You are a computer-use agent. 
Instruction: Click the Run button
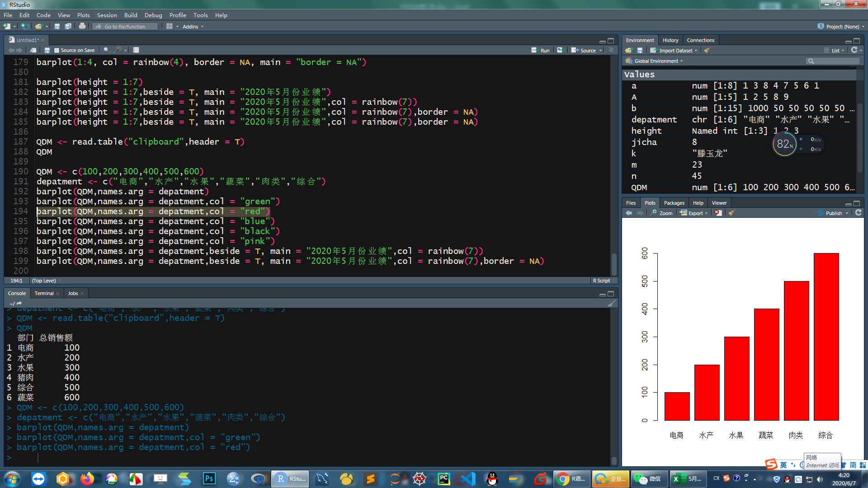coord(541,50)
